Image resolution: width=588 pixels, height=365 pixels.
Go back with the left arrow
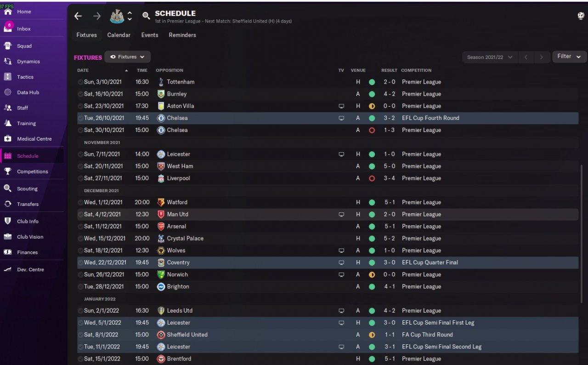point(78,16)
